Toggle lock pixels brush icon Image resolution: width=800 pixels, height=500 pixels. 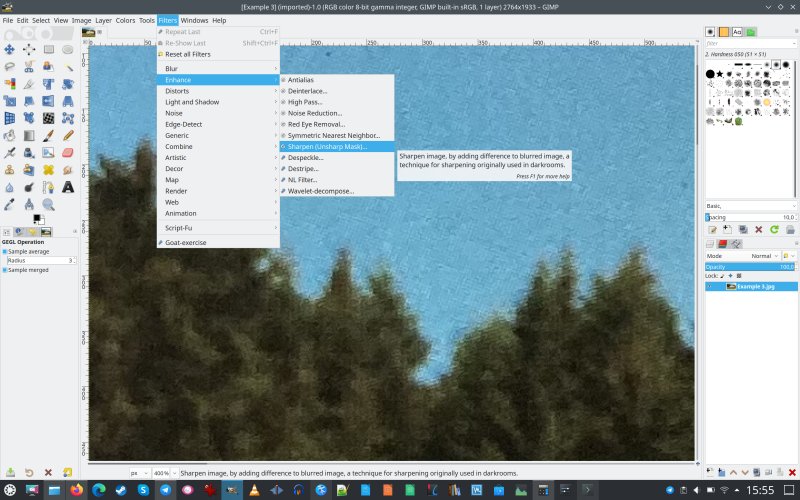click(x=722, y=276)
